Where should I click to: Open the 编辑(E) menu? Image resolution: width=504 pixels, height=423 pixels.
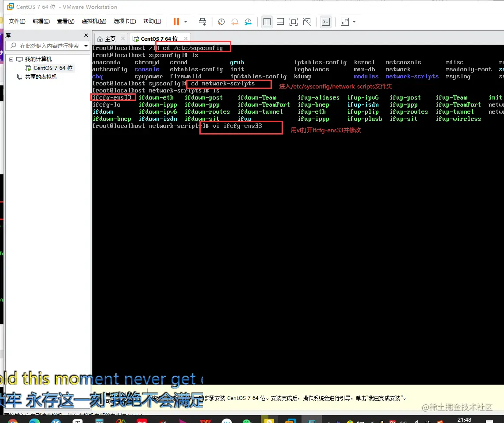pos(41,21)
